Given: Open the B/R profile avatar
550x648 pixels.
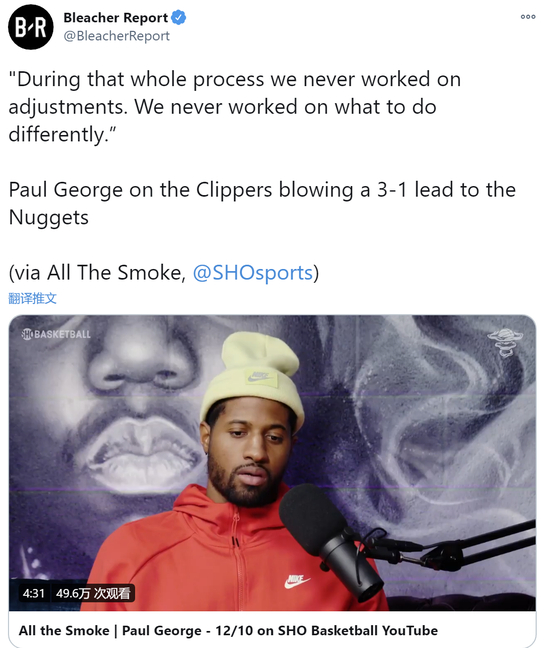Looking at the screenshot, I should [31, 27].
